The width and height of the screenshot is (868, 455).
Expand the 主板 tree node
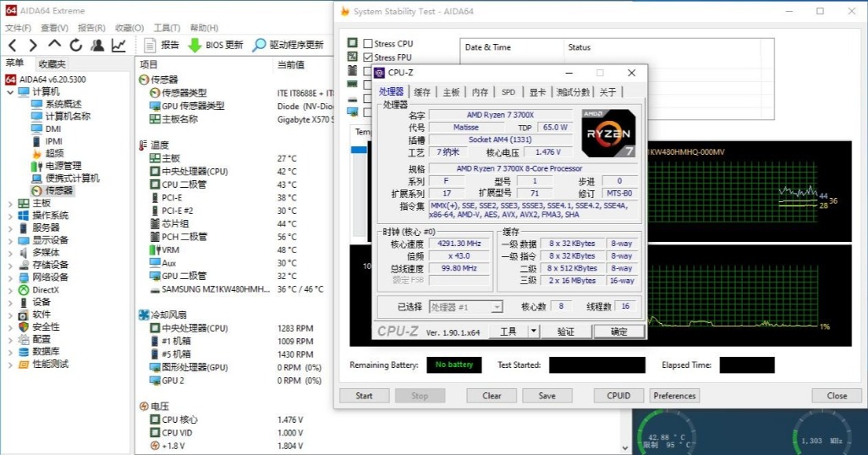point(10,203)
